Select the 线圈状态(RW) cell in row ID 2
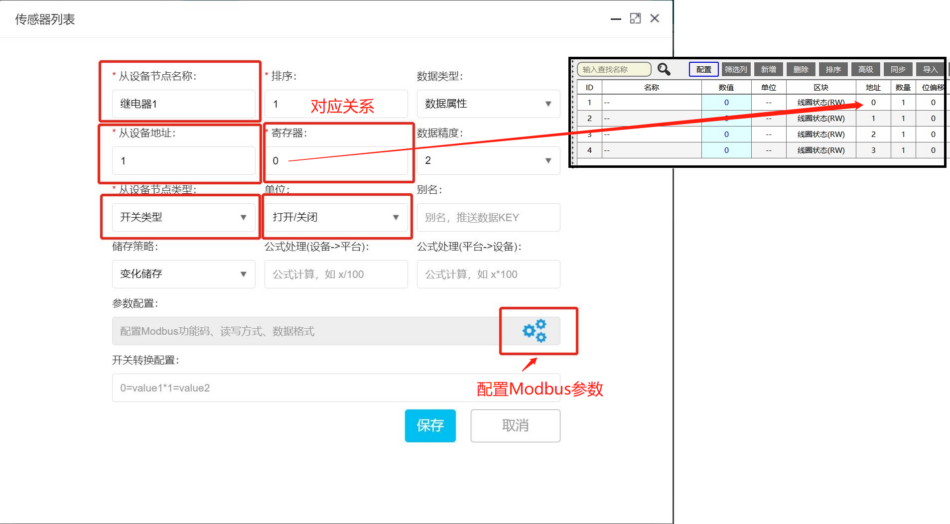The image size is (950, 524). [821, 118]
